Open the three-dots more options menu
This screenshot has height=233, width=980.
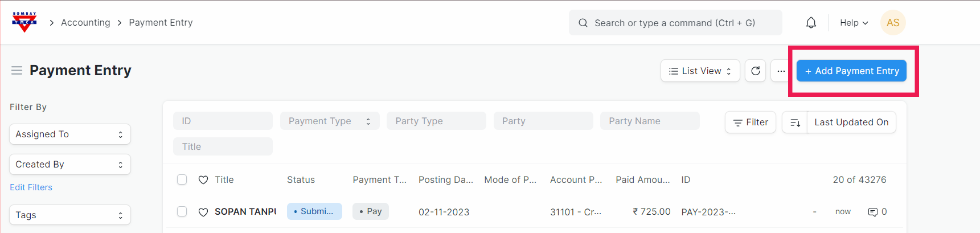[x=781, y=71]
